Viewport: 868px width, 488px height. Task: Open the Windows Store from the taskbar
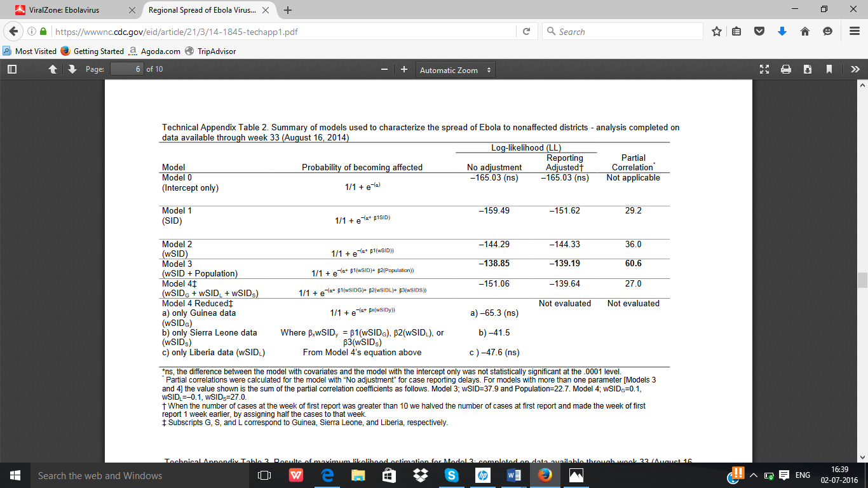(390, 475)
